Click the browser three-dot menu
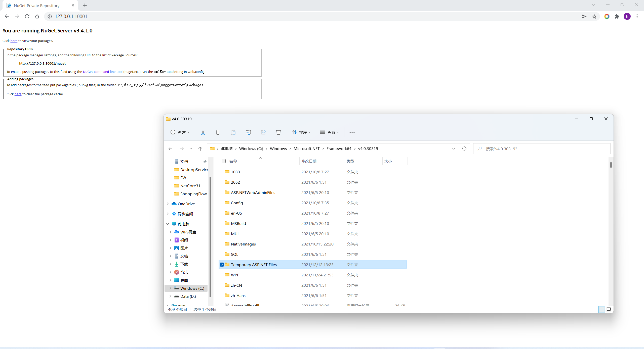Viewport: 644px width, 349px height. click(x=637, y=16)
